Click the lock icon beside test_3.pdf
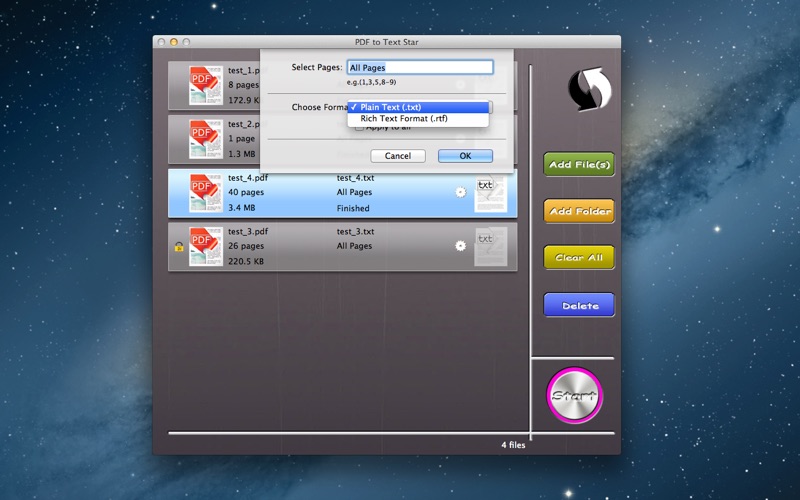This screenshot has width=800, height=500. pyautogui.click(x=179, y=246)
